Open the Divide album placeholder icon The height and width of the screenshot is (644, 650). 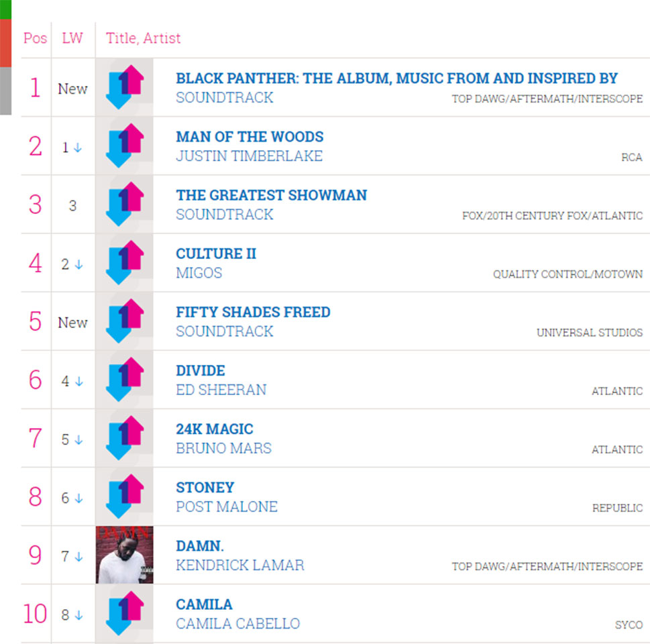coord(124,380)
